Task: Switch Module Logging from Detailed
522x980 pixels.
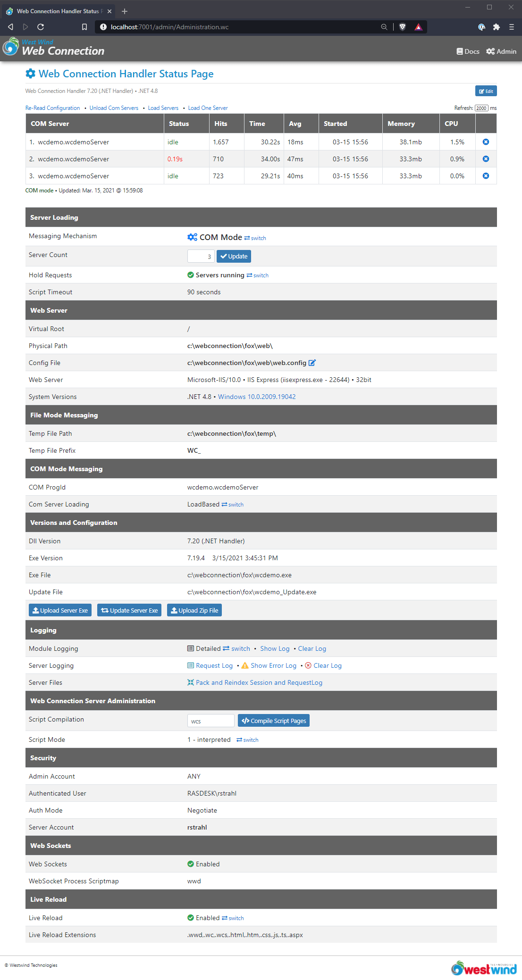Action: pos(236,648)
